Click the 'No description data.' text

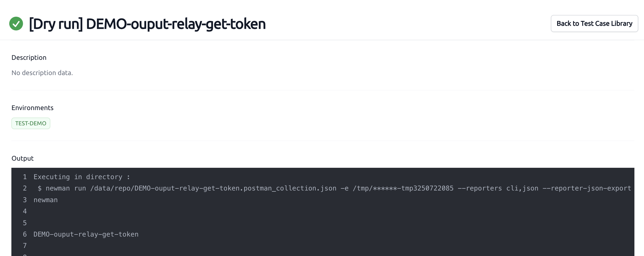click(42, 73)
